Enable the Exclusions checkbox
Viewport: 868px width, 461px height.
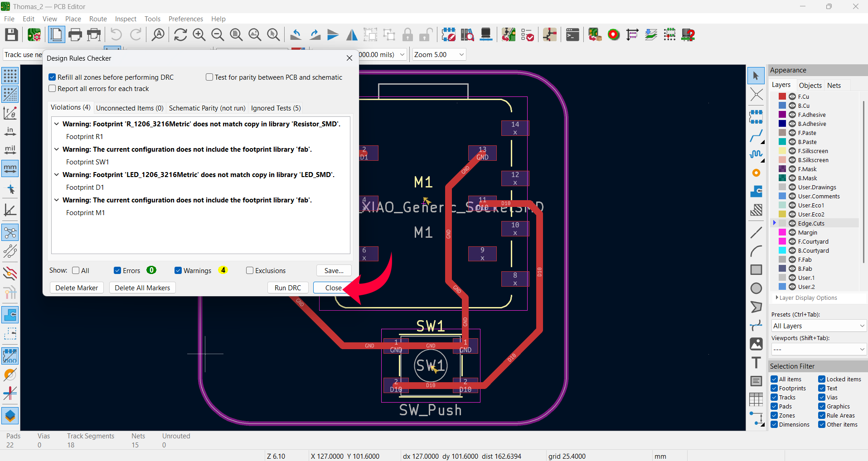[250, 270]
